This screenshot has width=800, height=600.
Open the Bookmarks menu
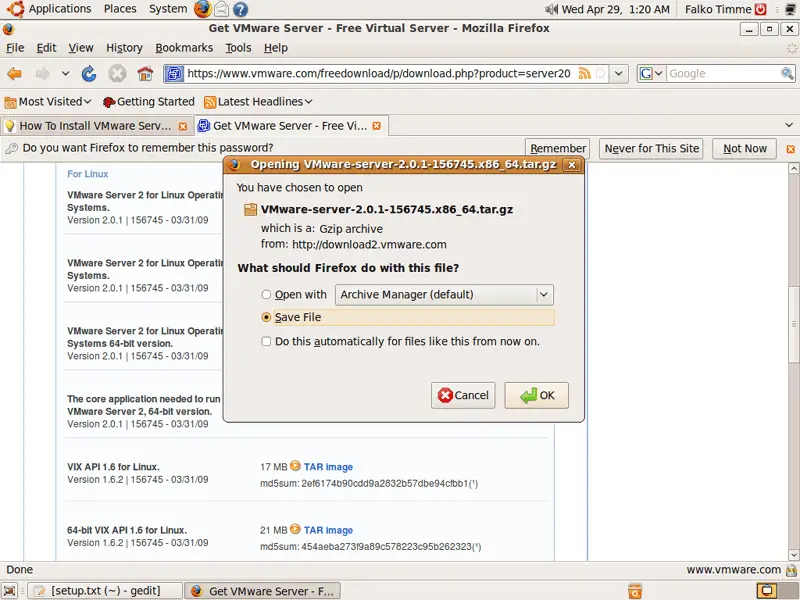[x=184, y=48]
